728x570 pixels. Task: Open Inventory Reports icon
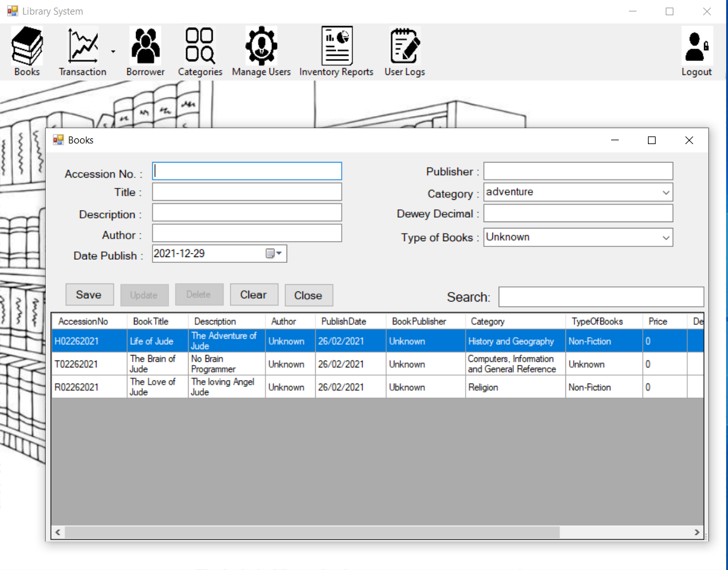point(336,46)
